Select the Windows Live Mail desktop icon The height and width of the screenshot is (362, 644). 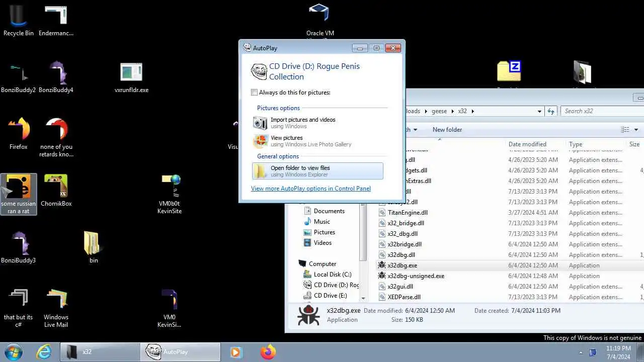pyautogui.click(x=56, y=308)
